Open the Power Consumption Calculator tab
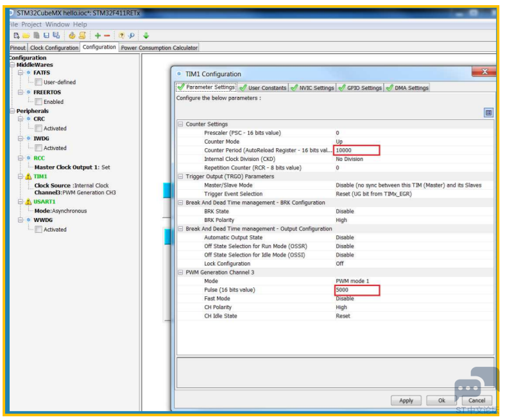The image size is (505, 420). click(x=159, y=48)
